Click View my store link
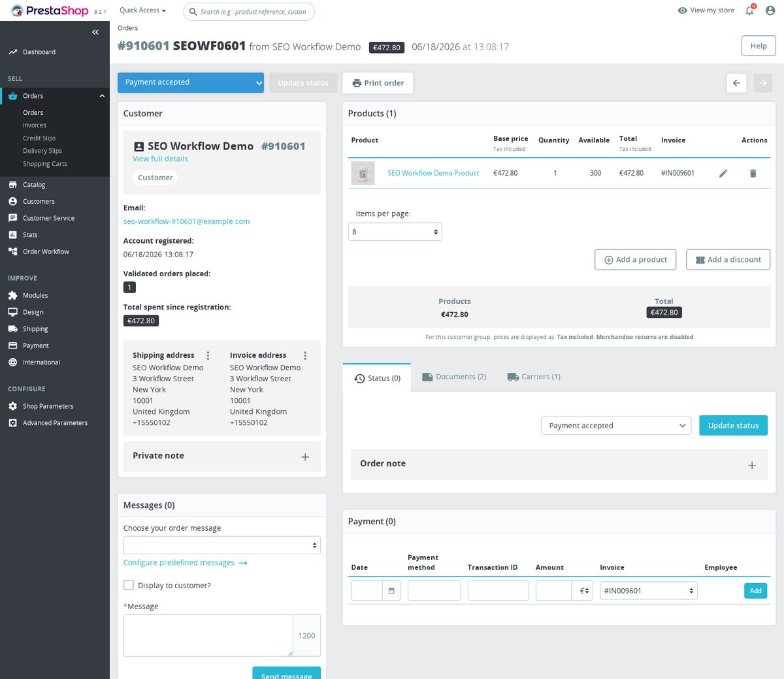 coord(706,10)
